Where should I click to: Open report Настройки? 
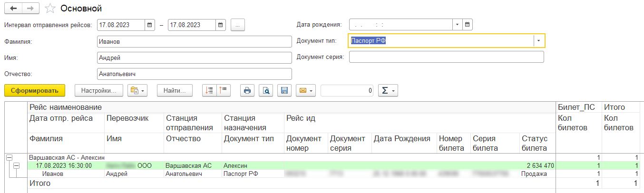pos(98,90)
